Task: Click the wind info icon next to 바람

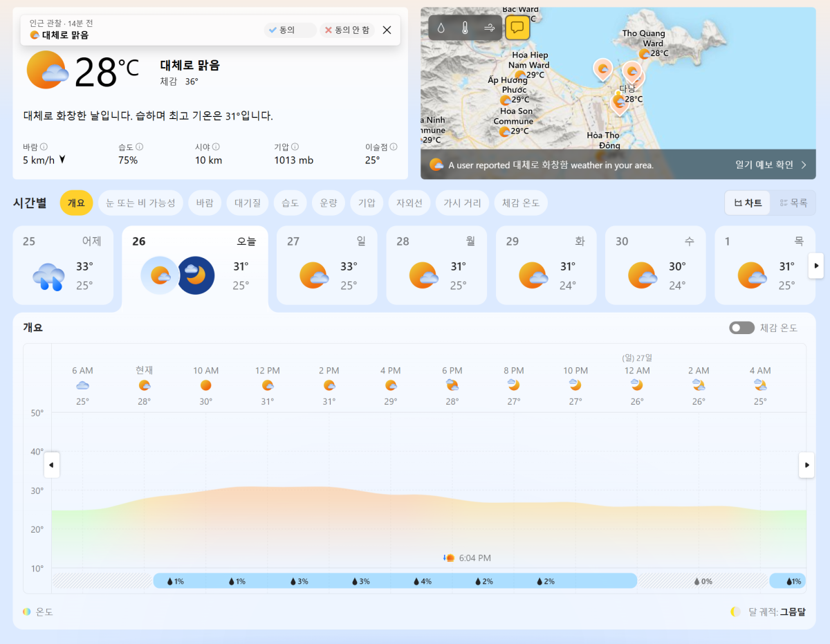Action: [x=44, y=147]
